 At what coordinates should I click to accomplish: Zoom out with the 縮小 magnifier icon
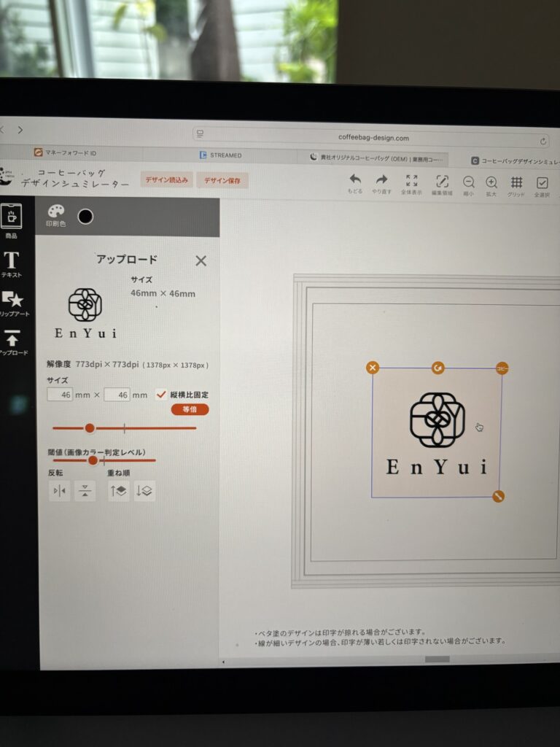(468, 182)
